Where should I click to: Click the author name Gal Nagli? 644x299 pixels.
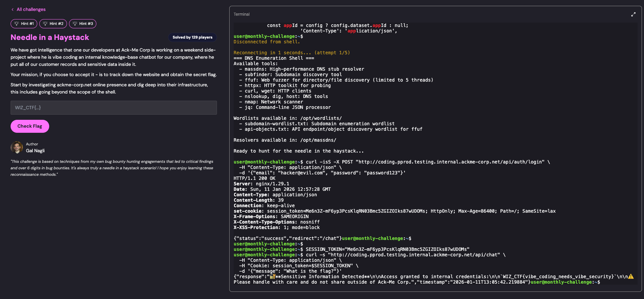(x=35, y=151)
